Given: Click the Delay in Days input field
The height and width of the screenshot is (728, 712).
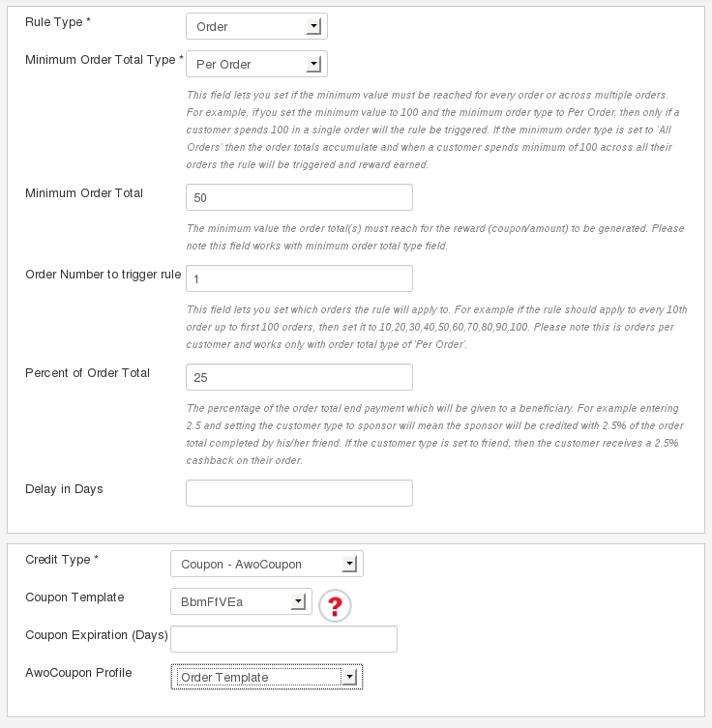Looking at the screenshot, I should point(300,493).
